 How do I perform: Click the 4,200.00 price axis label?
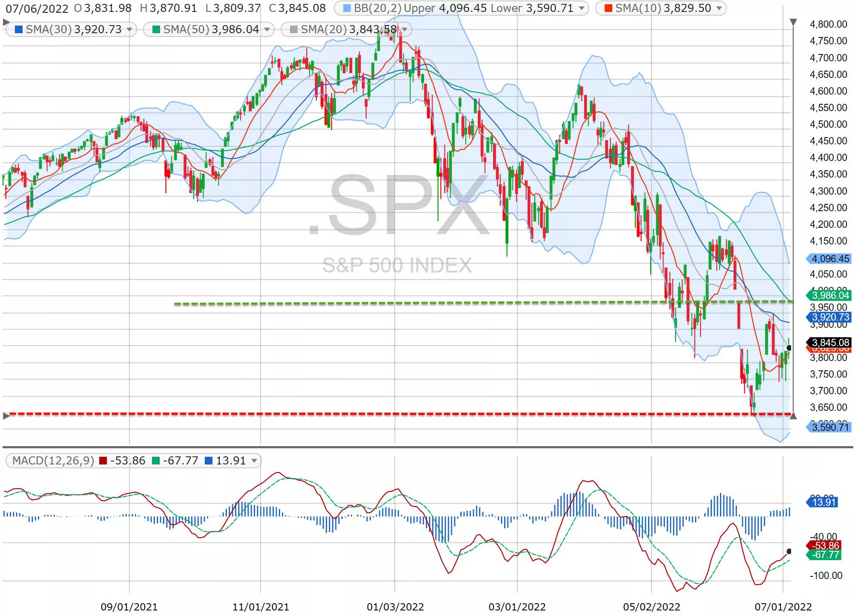click(828, 224)
